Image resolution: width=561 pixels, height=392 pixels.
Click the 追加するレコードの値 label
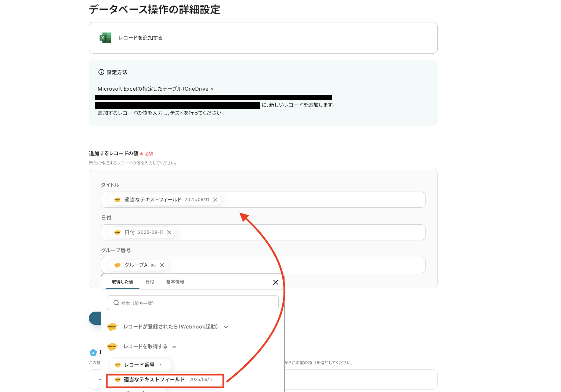tap(113, 153)
